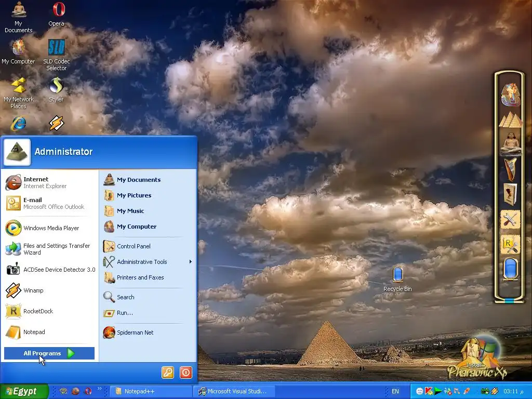The image size is (532, 399).
Task: Click the Internet Explorer desktop icon
Action: (x=18, y=123)
